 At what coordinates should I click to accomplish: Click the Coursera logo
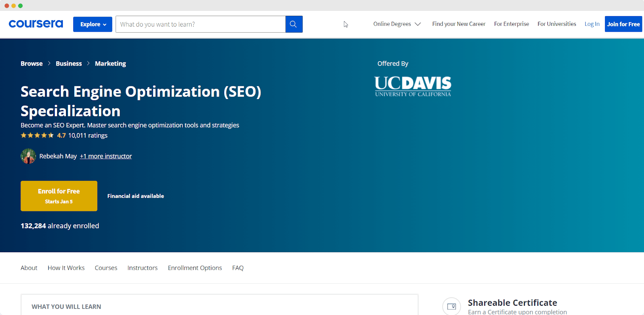[36, 24]
